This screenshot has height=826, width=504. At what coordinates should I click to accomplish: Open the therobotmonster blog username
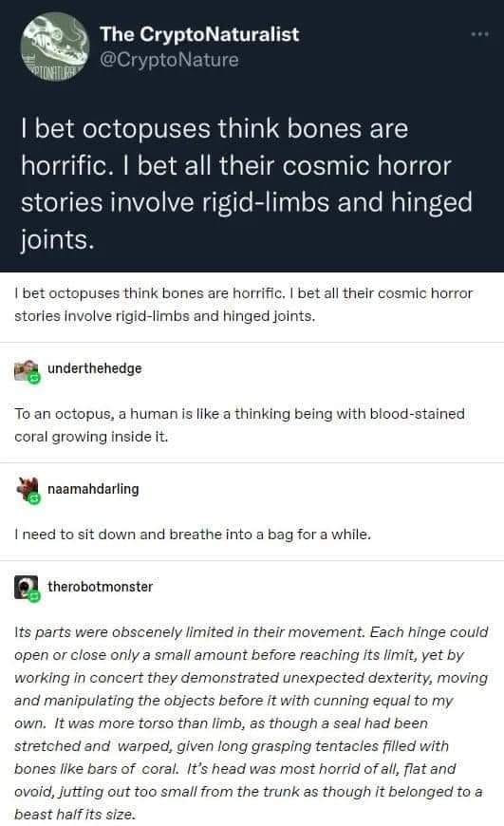[100, 587]
